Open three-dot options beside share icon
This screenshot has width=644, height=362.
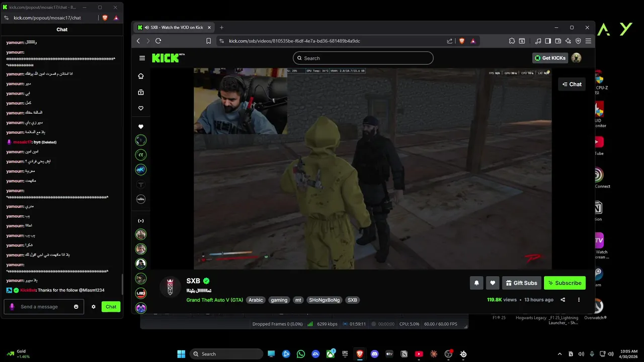pyautogui.click(x=579, y=300)
